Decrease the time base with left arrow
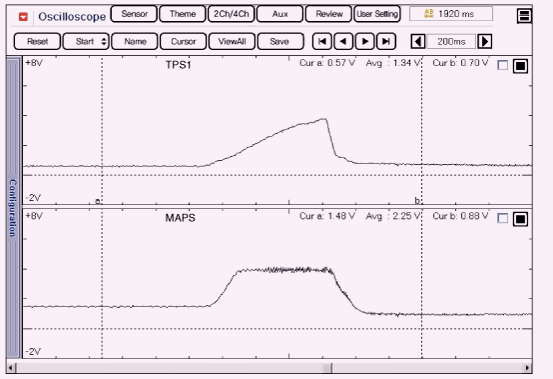 [x=418, y=42]
